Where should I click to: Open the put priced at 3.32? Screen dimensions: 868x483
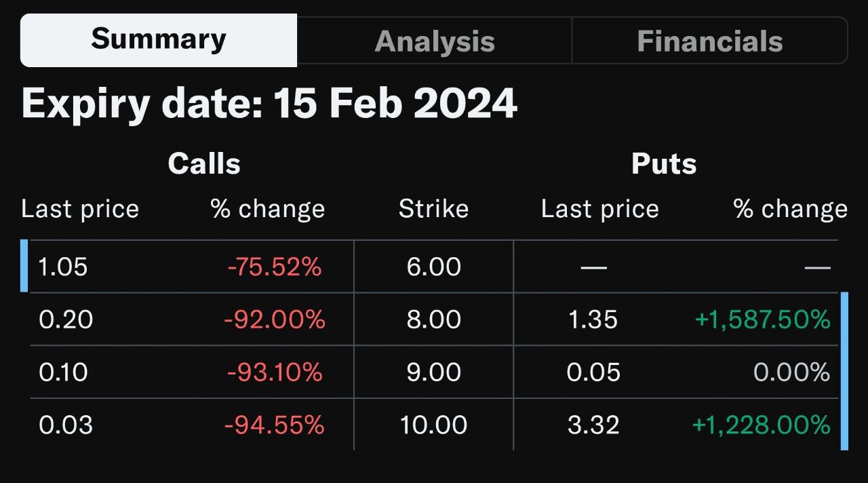click(x=594, y=425)
